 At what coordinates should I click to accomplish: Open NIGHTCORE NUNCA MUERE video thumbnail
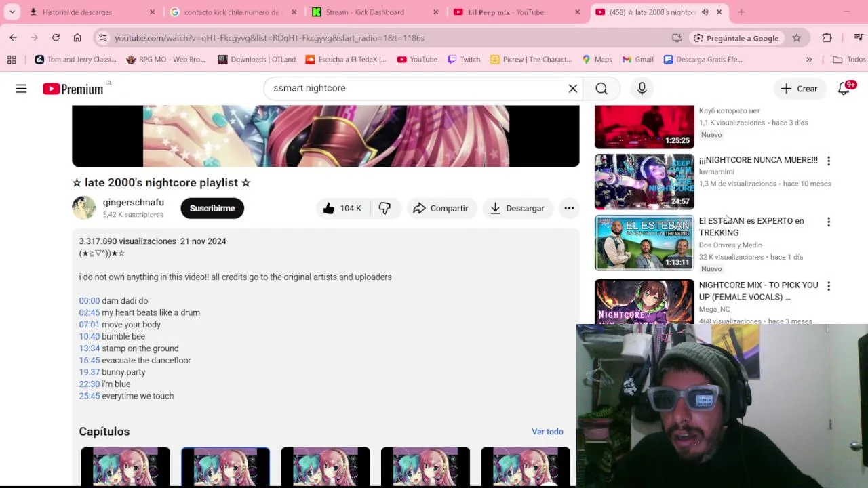click(x=644, y=182)
